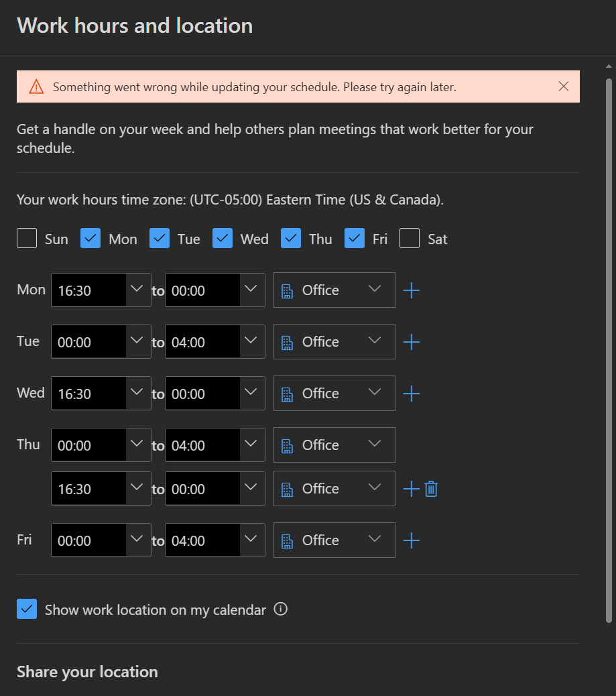Add another time block for Fri

(x=412, y=540)
